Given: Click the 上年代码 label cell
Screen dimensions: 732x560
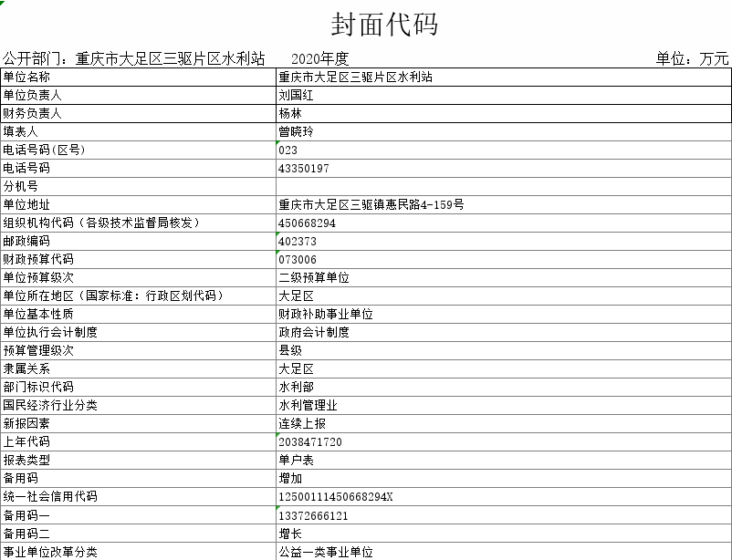Looking at the screenshot, I should 139,441.
